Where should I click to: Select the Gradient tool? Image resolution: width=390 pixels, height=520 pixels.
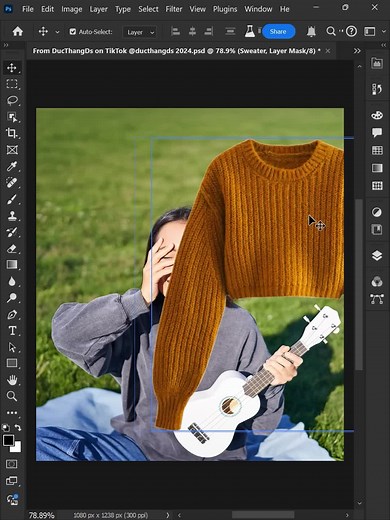click(x=12, y=265)
